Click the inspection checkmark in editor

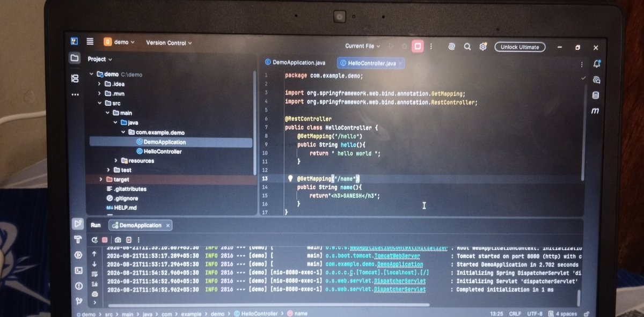[583, 78]
